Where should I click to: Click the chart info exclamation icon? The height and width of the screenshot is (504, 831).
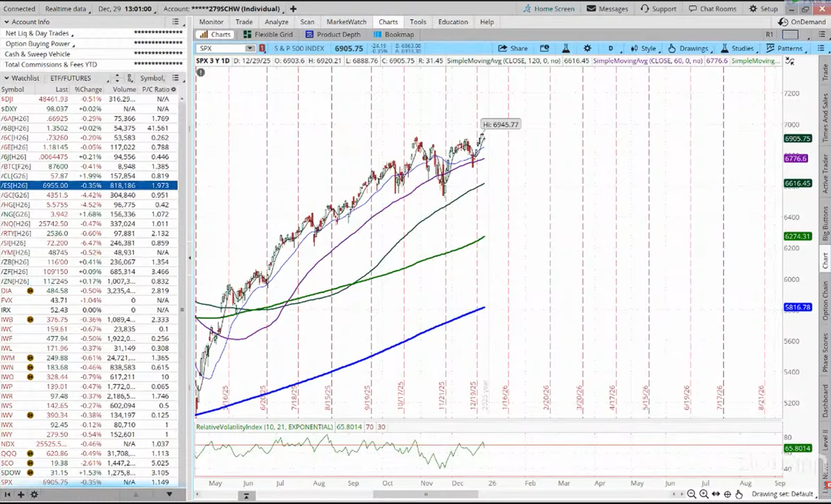pyautogui.click(x=201, y=72)
